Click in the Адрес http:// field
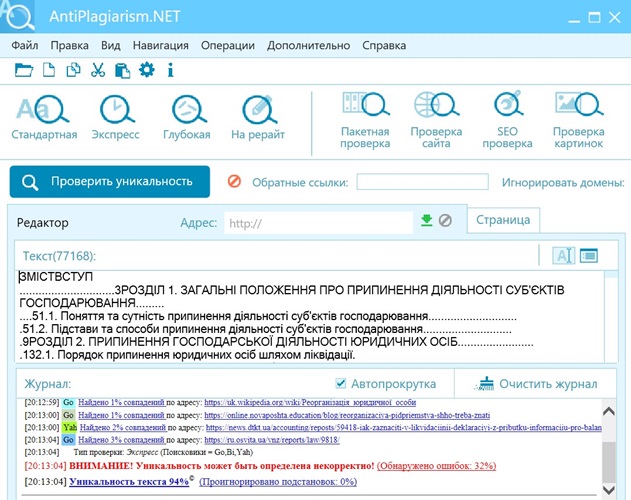This screenshot has height=500, width=631. 318,223
